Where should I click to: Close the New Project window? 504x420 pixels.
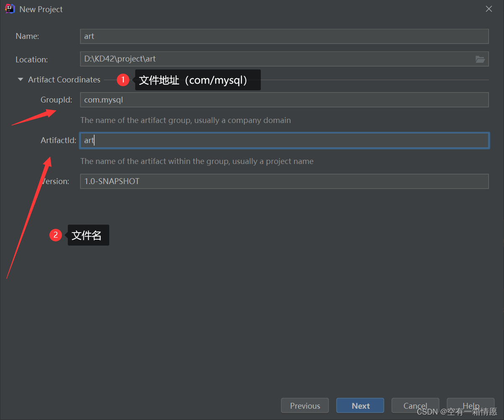(489, 9)
